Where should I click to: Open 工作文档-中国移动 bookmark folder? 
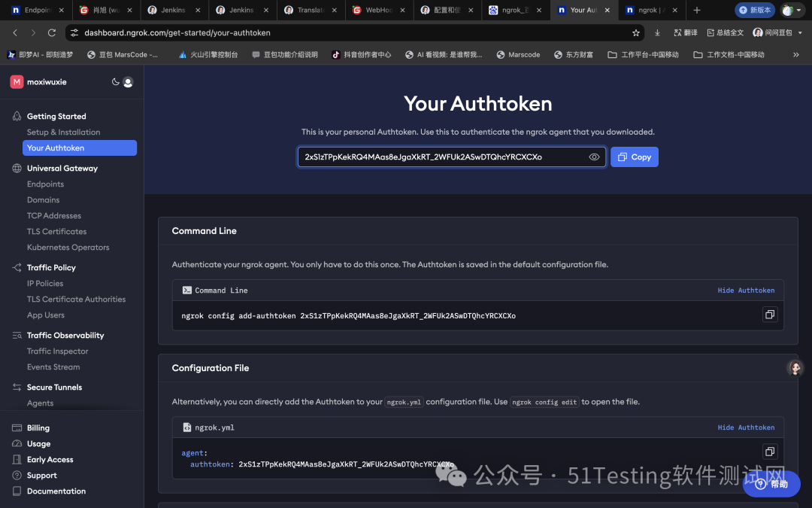click(x=729, y=54)
